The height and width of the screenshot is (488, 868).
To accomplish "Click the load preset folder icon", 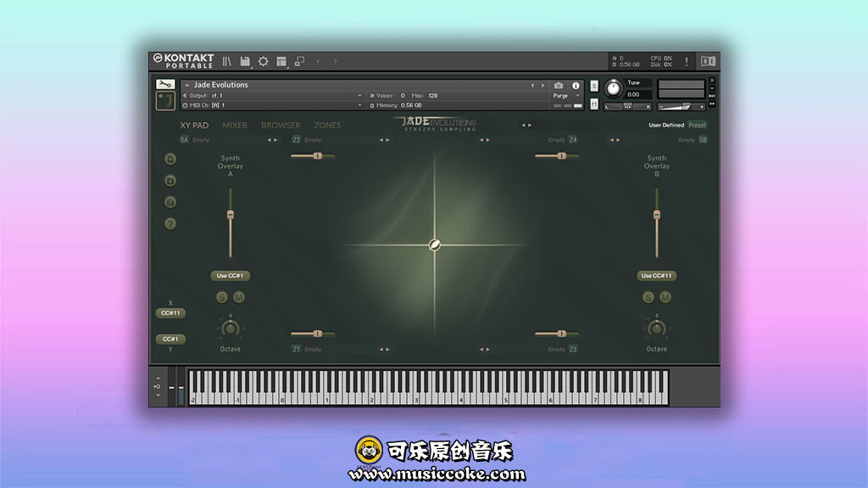I will pyautogui.click(x=170, y=181).
